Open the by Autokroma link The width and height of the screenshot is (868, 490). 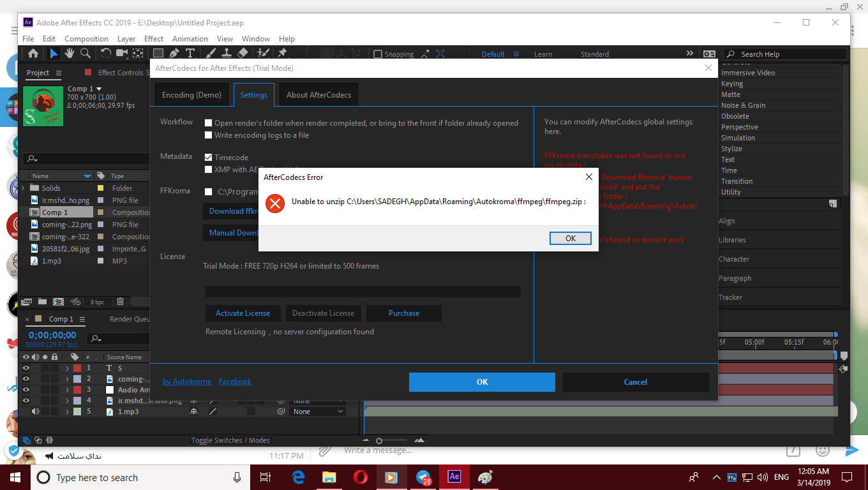tap(186, 382)
